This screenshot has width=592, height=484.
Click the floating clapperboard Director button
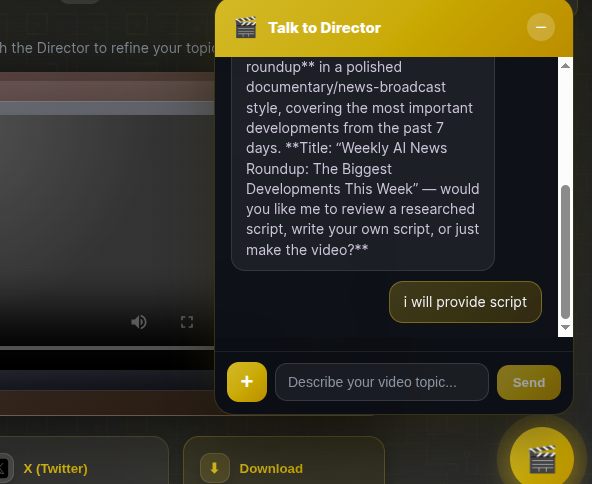coord(542,458)
